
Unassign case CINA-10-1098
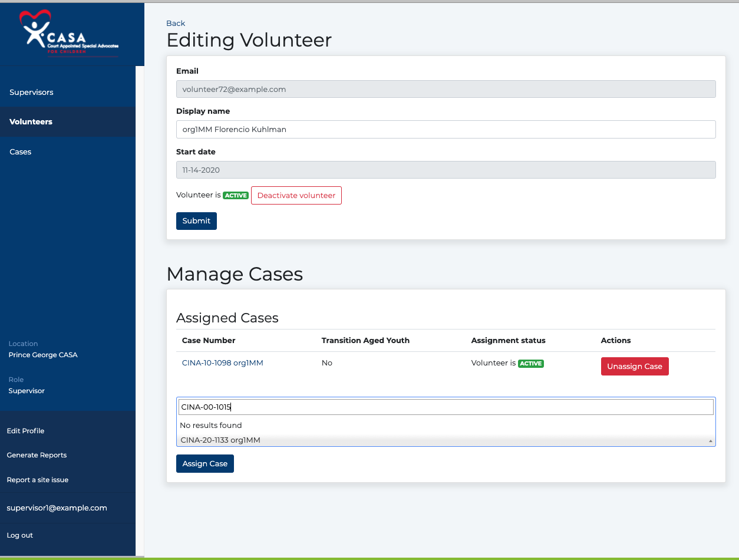[635, 366]
